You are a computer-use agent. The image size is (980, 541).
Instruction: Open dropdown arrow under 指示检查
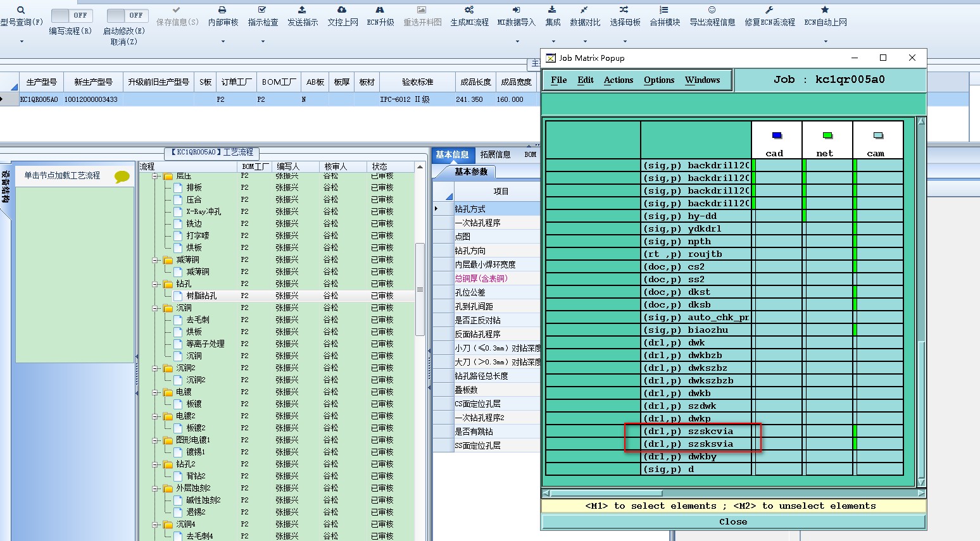262,42
